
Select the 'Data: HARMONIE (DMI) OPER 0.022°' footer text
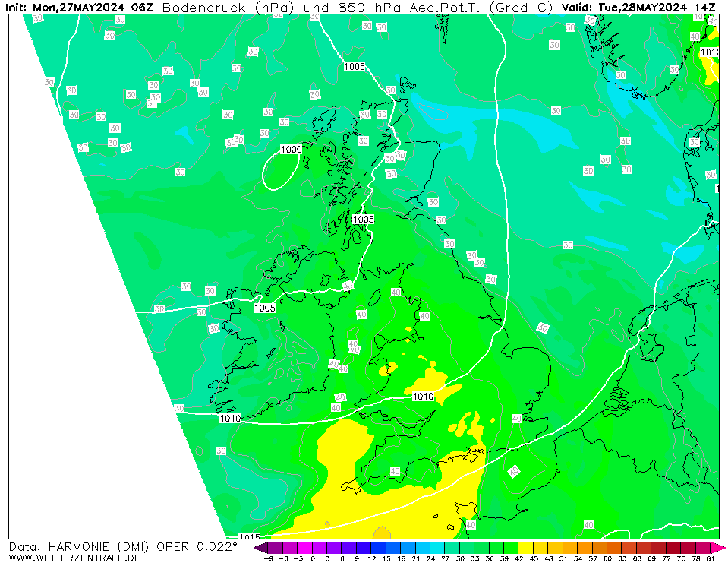click(123, 547)
